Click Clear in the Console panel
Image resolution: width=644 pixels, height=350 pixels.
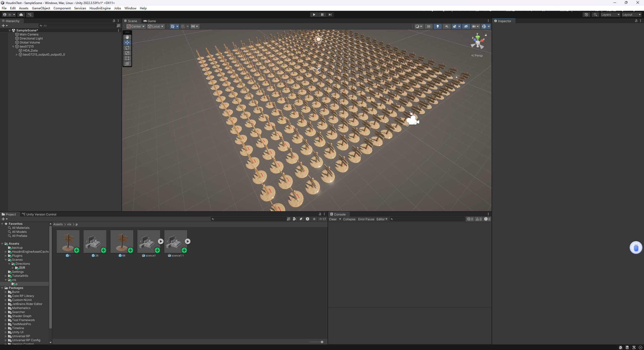point(333,219)
